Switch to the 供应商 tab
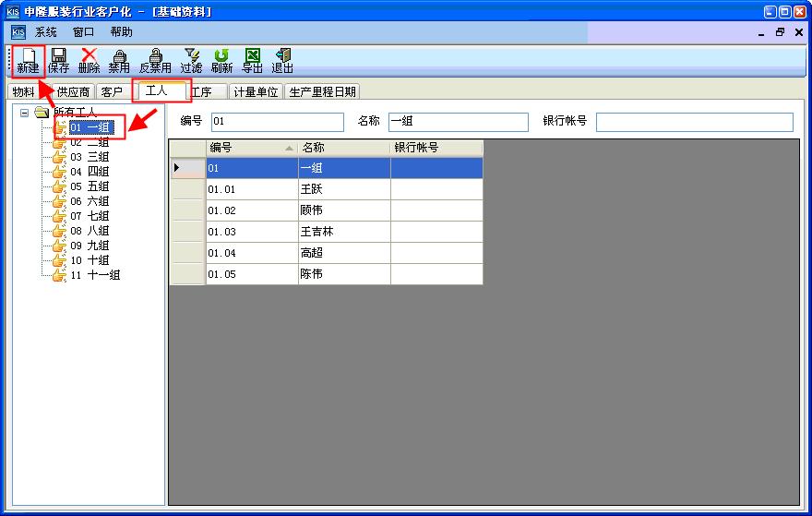The width and height of the screenshot is (812, 516). [73, 92]
